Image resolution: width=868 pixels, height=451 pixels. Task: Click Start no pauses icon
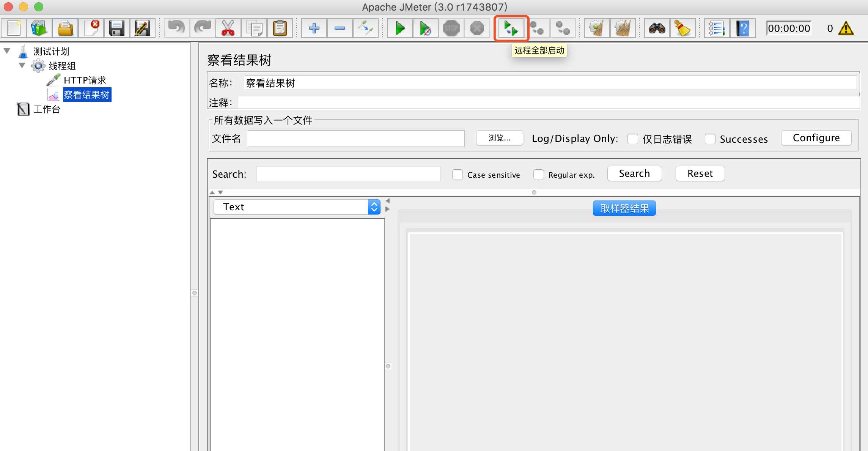[426, 28]
